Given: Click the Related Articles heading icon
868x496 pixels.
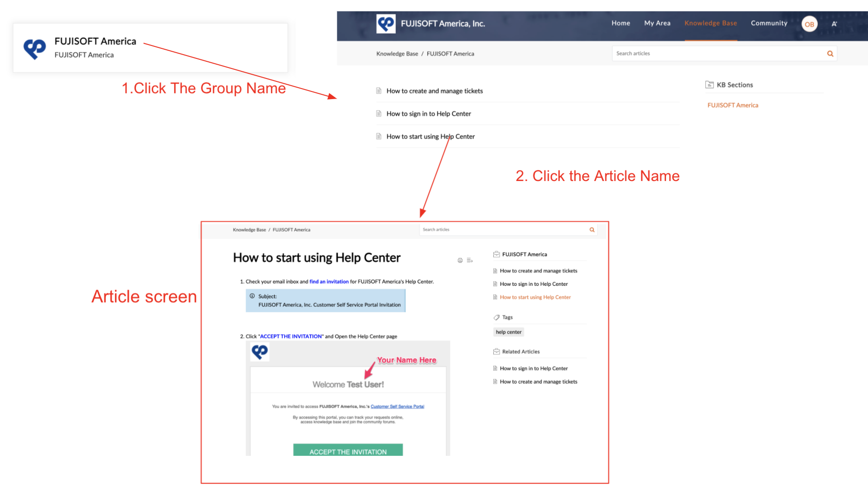Looking at the screenshot, I should [x=496, y=351].
